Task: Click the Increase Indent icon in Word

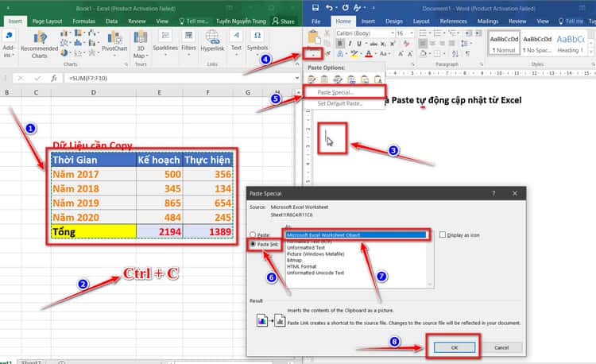Action: (478, 33)
